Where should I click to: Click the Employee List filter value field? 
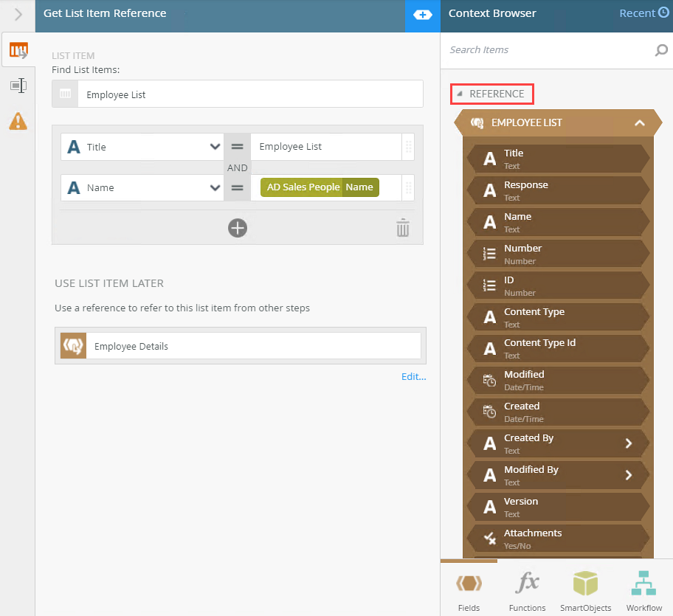click(326, 147)
